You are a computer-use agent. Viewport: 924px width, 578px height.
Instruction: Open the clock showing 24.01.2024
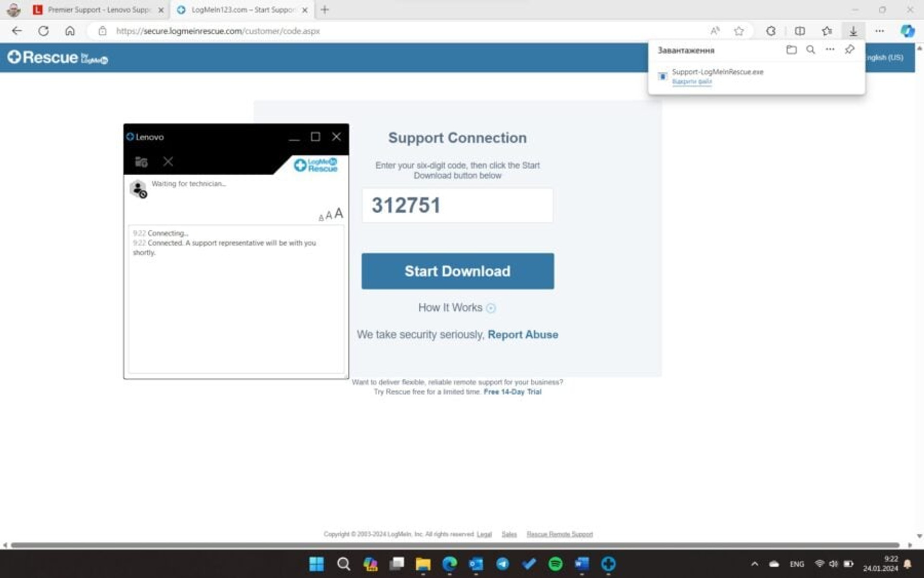click(880, 564)
